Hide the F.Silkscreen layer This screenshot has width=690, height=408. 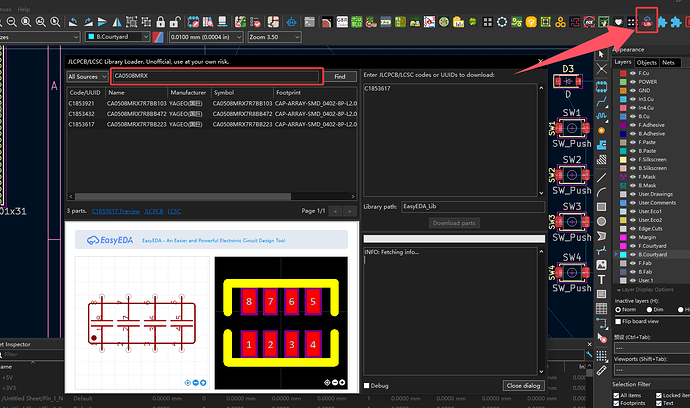point(632,159)
